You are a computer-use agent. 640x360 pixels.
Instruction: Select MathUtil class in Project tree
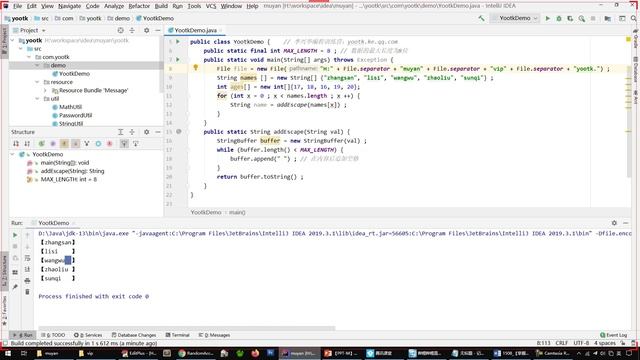click(x=67, y=107)
